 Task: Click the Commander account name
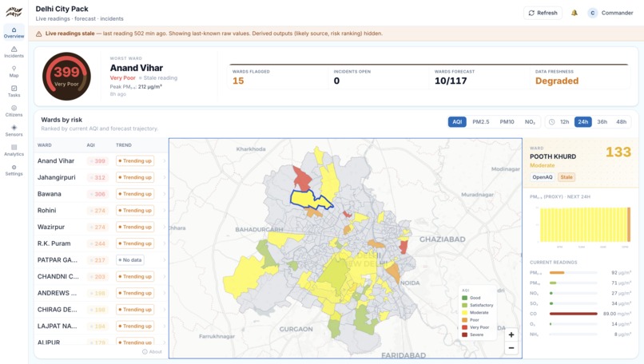(617, 13)
